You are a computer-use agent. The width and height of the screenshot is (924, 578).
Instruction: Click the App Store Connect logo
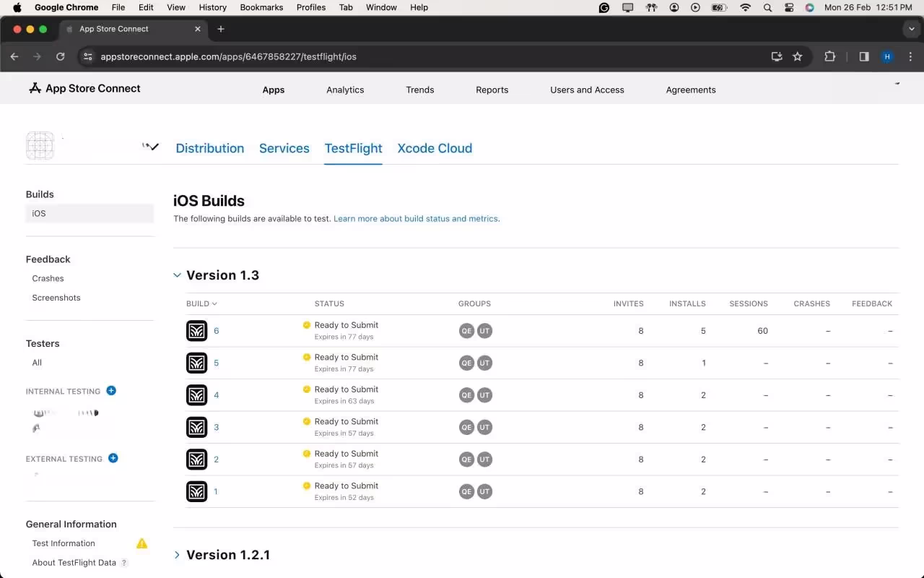84,88
